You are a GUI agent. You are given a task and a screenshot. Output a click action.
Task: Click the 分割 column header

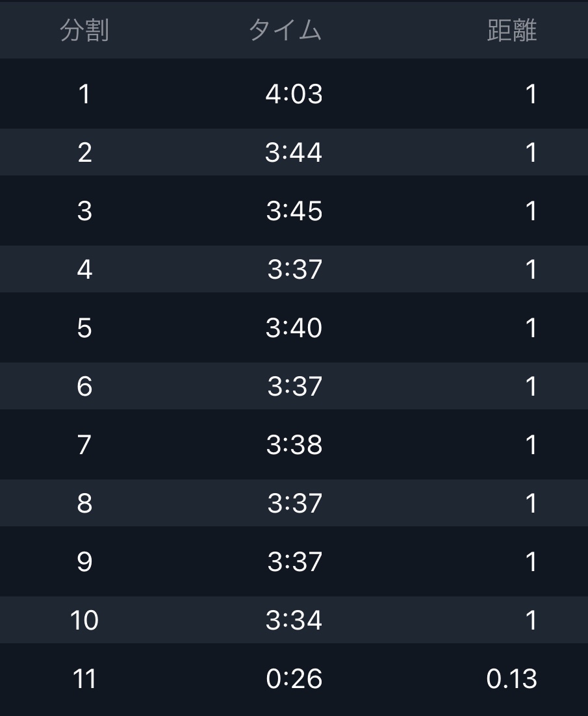[x=84, y=31]
